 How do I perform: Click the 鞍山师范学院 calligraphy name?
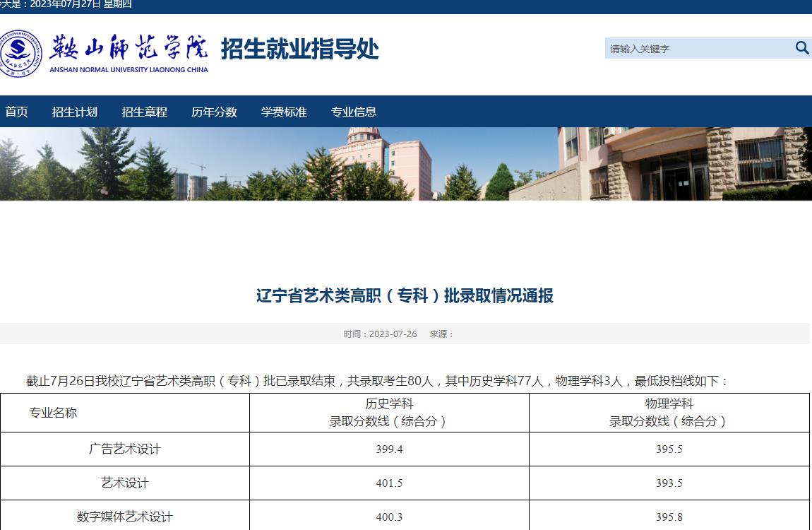129,47
